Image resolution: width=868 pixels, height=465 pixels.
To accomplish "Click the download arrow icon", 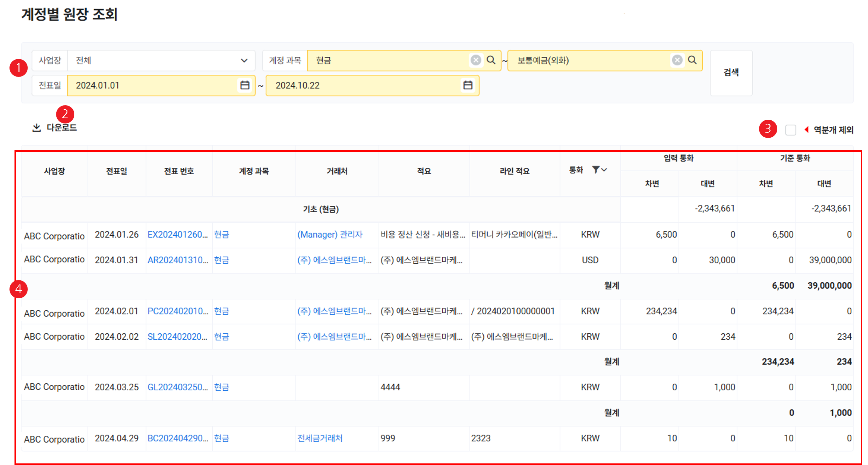I will [x=37, y=128].
